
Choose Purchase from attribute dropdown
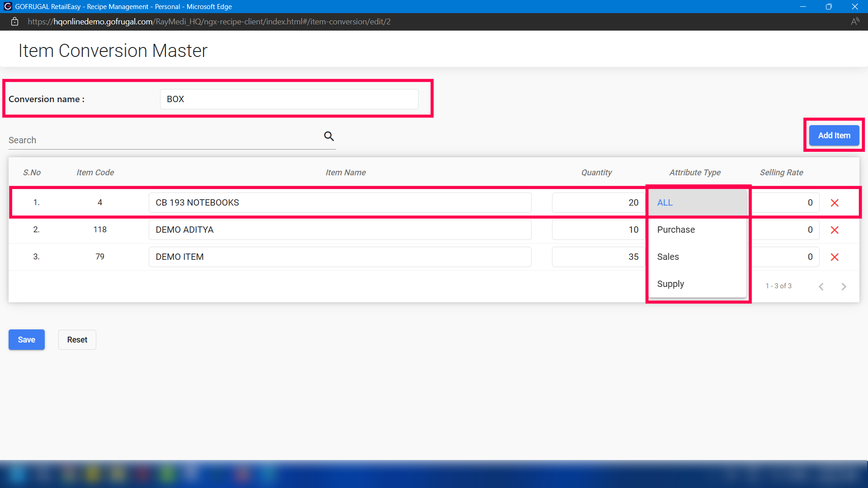[697, 230]
